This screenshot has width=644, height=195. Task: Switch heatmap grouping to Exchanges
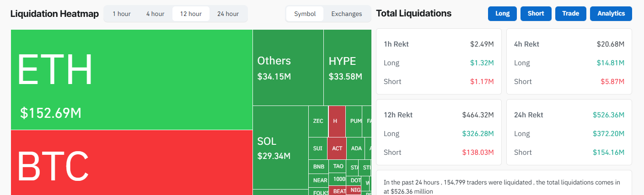(347, 14)
